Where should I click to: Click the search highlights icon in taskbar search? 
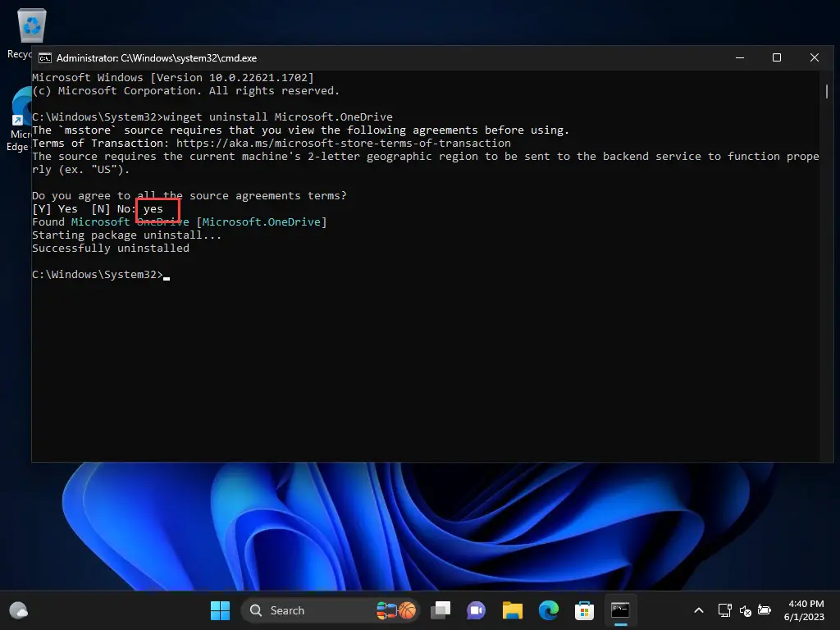point(396,610)
